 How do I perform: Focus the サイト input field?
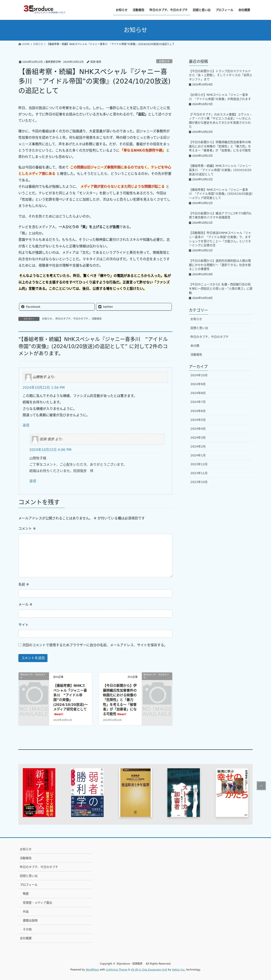click(x=95, y=634)
